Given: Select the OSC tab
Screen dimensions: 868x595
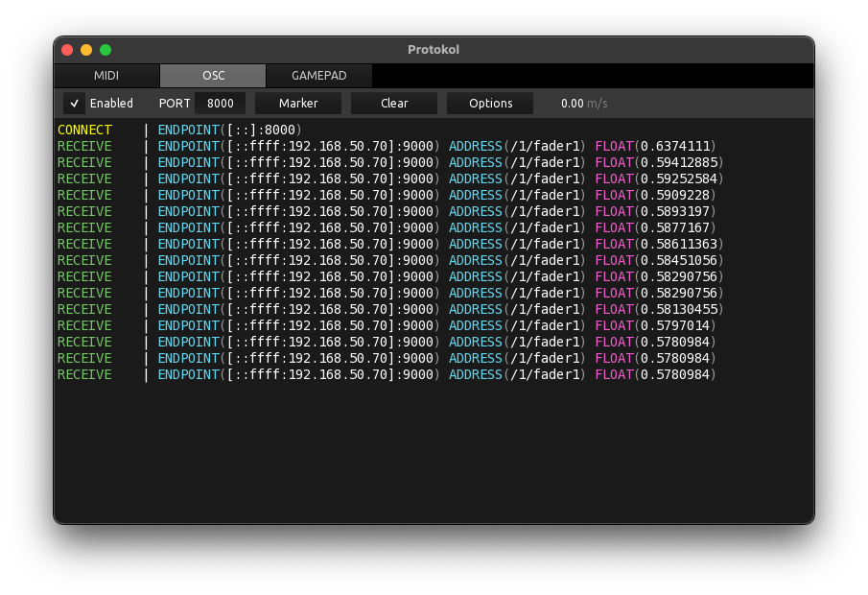Looking at the screenshot, I should pyautogui.click(x=213, y=76).
